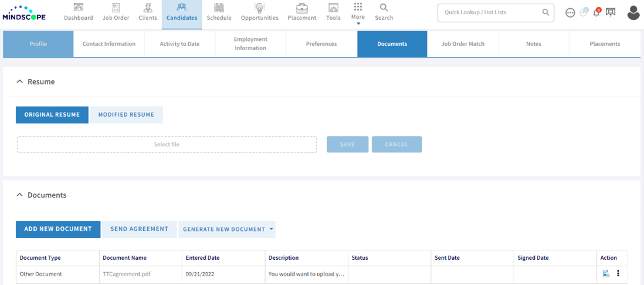Click the Sent Date column header
This screenshot has height=285, width=644.
472,258
